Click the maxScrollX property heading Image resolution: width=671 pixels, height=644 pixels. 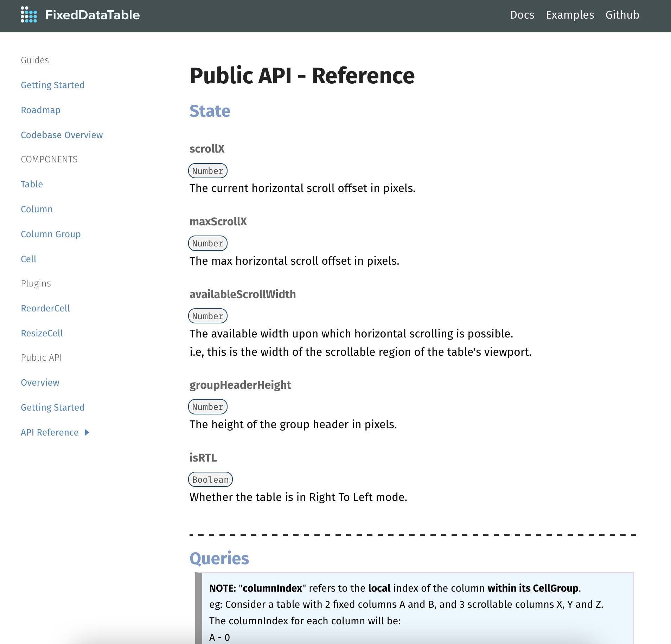click(x=218, y=221)
